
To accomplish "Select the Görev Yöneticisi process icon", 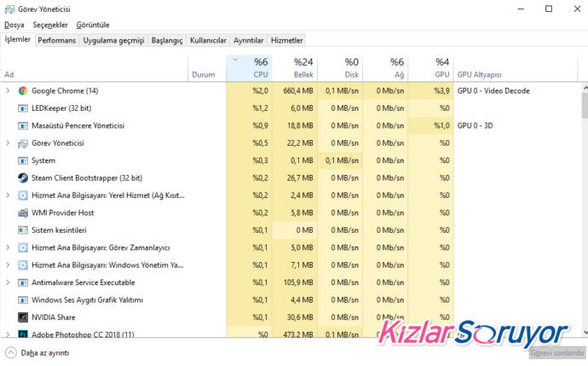I will [23, 143].
